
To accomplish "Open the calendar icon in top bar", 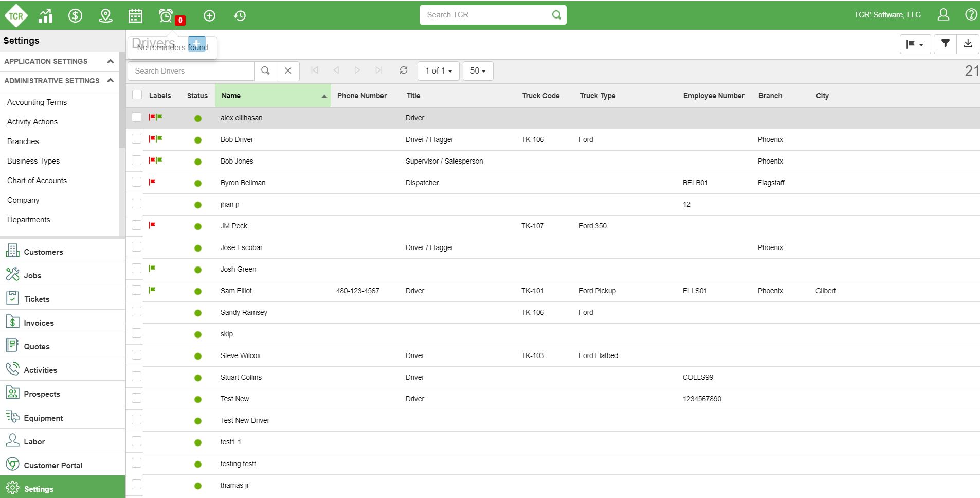I will (x=135, y=15).
